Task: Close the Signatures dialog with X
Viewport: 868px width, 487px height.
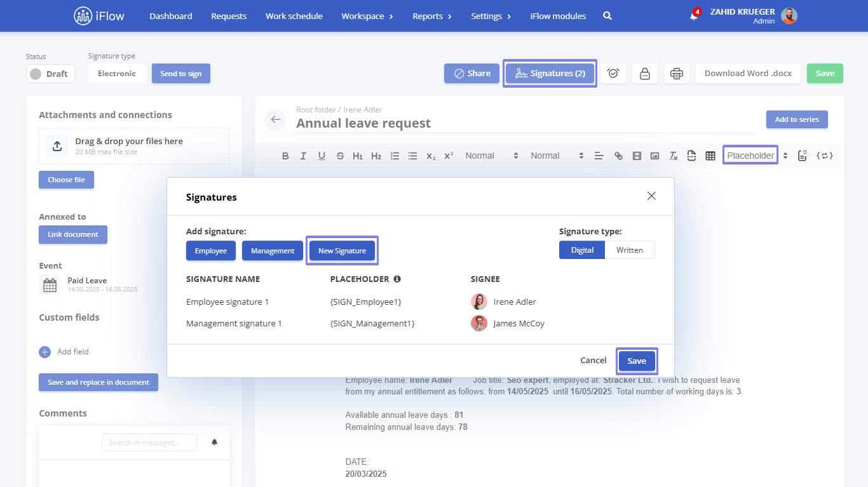Action: (651, 196)
